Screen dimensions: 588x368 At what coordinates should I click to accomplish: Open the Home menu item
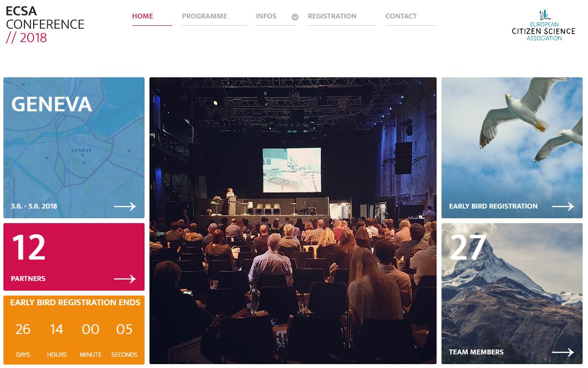click(143, 16)
